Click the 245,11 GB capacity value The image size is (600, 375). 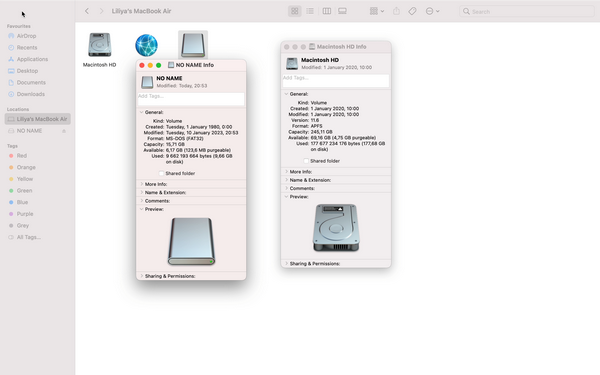[321, 132]
